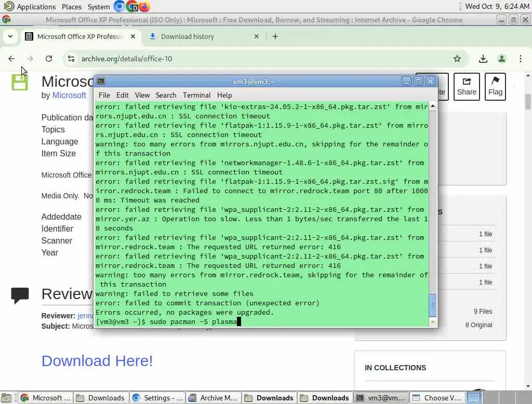Open terminal View menu
Screen dimensions: 532x404
[x=142, y=96]
